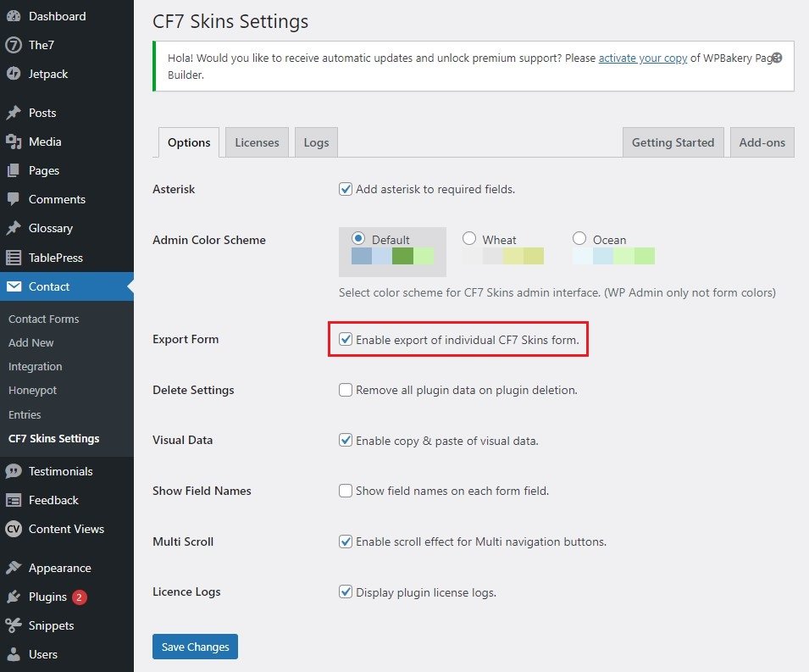This screenshot has width=809, height=672.
Task: Click the TablePress table icon
Action: [x=13, y=258]
